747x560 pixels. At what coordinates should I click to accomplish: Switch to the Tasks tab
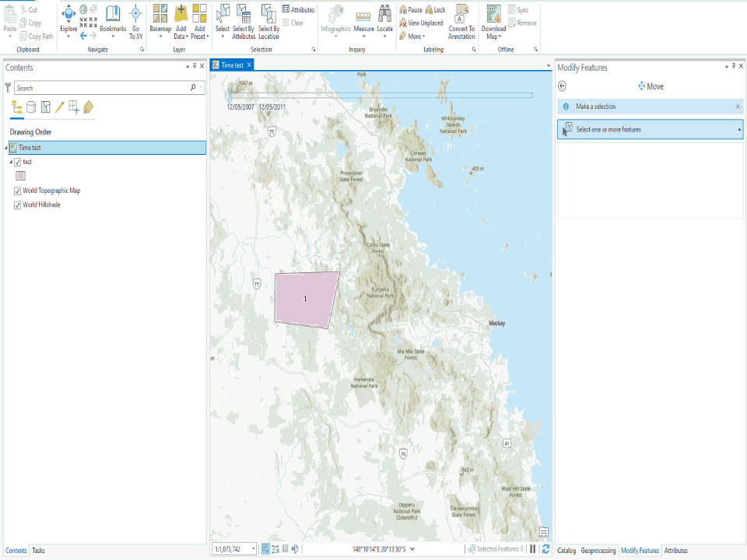tap(38, 550)
